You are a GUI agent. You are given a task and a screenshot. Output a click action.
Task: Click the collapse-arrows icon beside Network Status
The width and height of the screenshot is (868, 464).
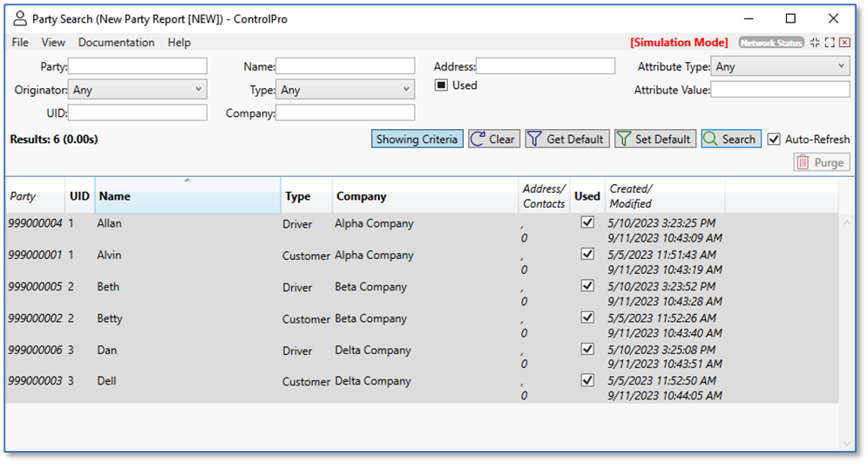[x=815, y=43]
